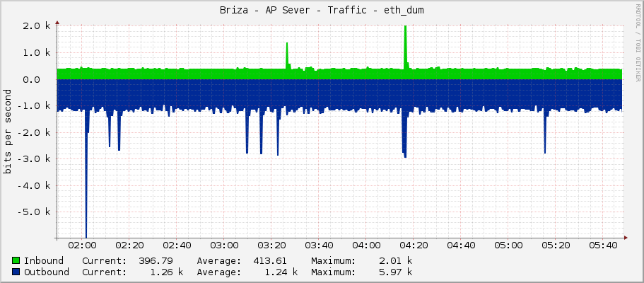Click the -3.0 k y-axis label

[34, 158]
